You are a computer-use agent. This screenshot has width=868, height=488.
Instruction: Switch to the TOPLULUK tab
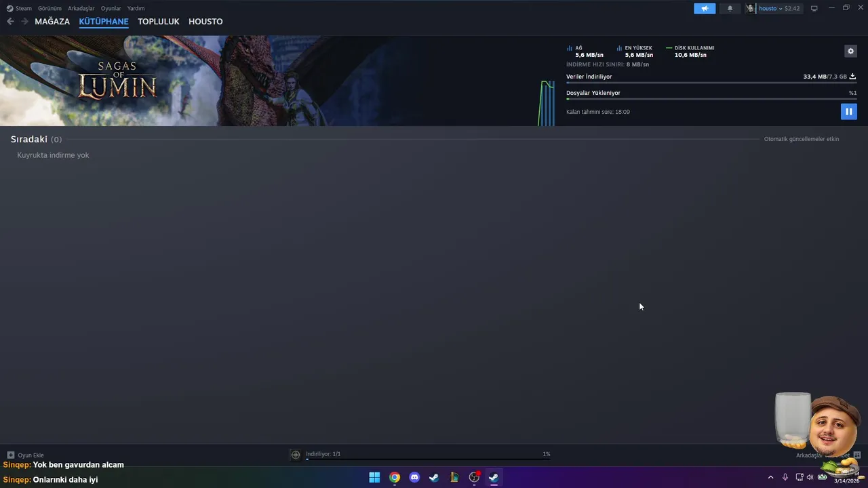pos(159,22)
